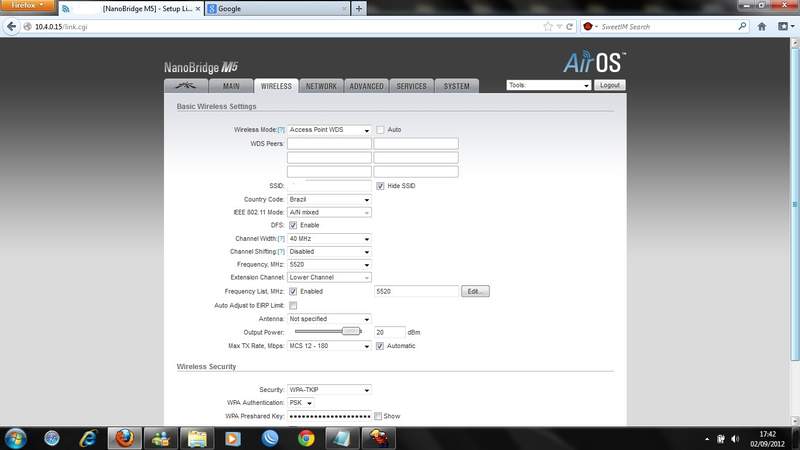Open the file explorer taskbar icon
Viewport: 800px width, 450px height.
[197, 438]
